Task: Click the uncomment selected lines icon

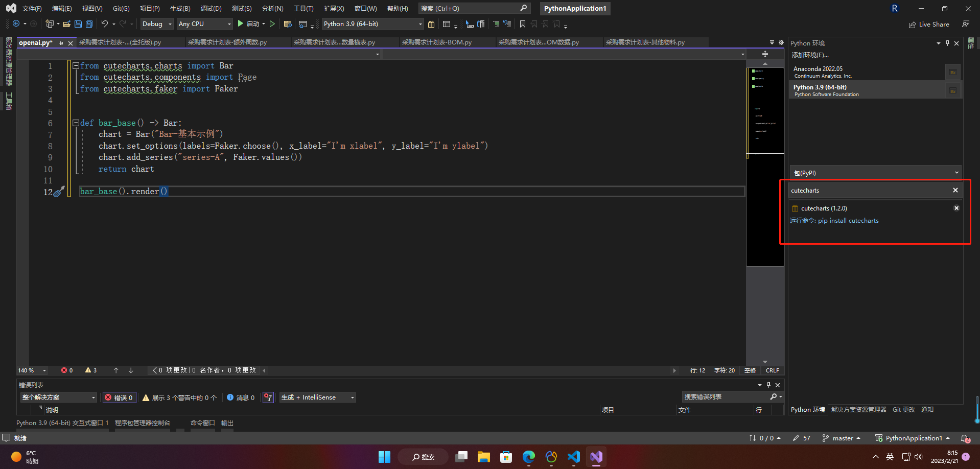Action: (507, 24)
